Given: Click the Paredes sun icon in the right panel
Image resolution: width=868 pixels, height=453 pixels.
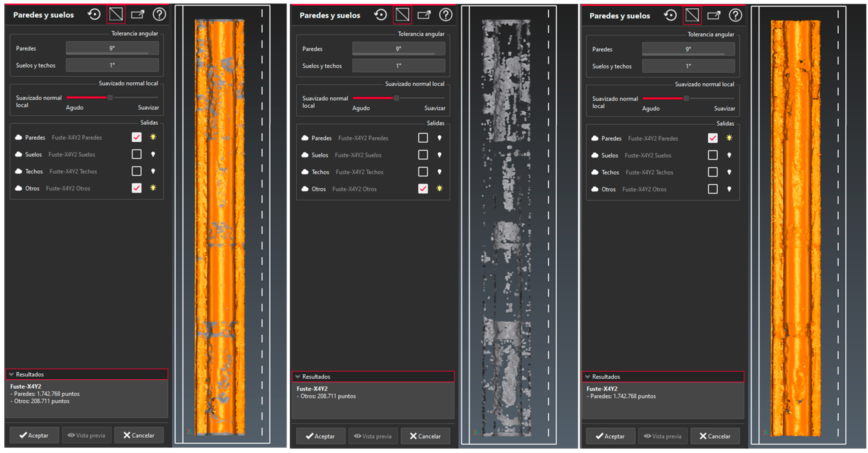Looking at the screenshot, I should pos(729,138).
